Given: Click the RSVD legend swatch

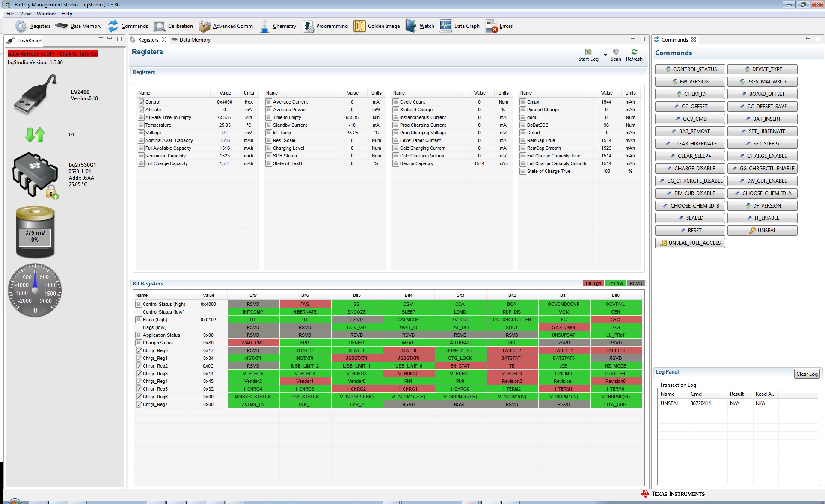Looking at the screenshot, I should point(636,284).
